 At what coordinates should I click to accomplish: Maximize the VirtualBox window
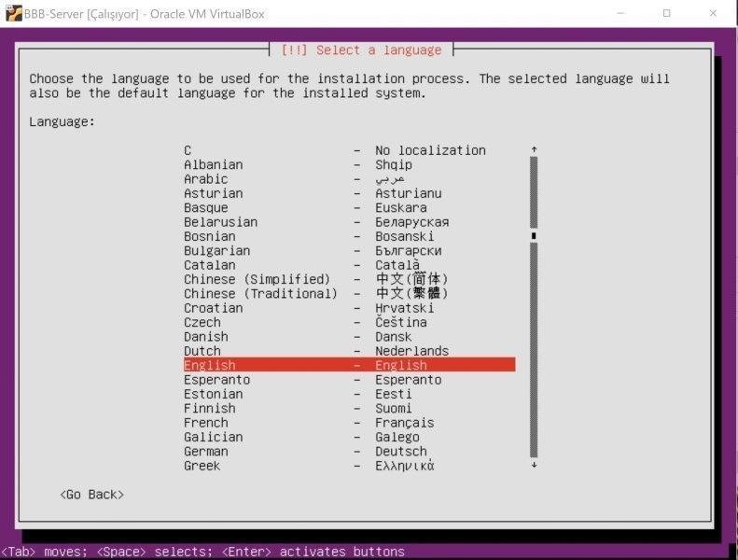(667, 13)
